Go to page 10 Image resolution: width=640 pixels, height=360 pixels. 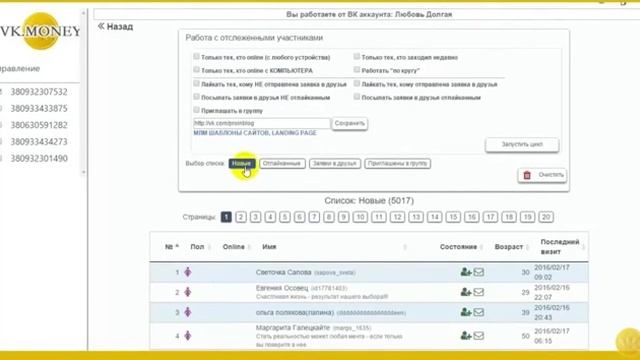coord(360,217)
